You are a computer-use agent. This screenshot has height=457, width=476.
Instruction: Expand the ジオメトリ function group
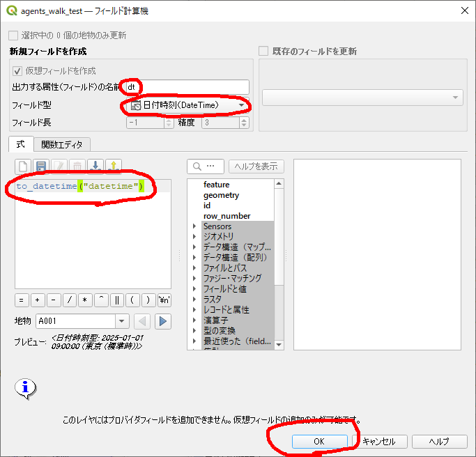pyautogui.click(x=194, y=237)
